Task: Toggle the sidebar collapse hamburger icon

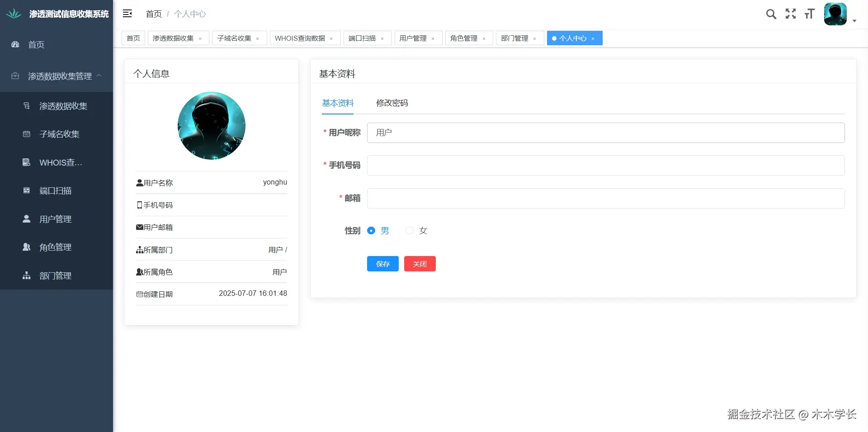Action: click(x=127, y=14)
